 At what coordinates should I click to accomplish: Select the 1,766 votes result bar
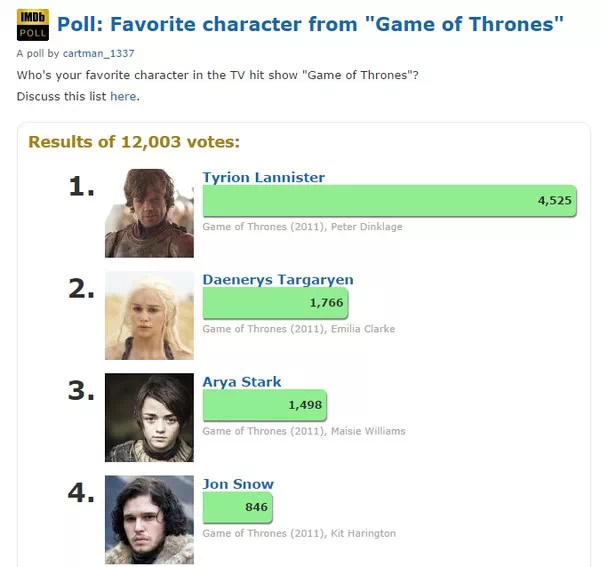coord(276,303)
